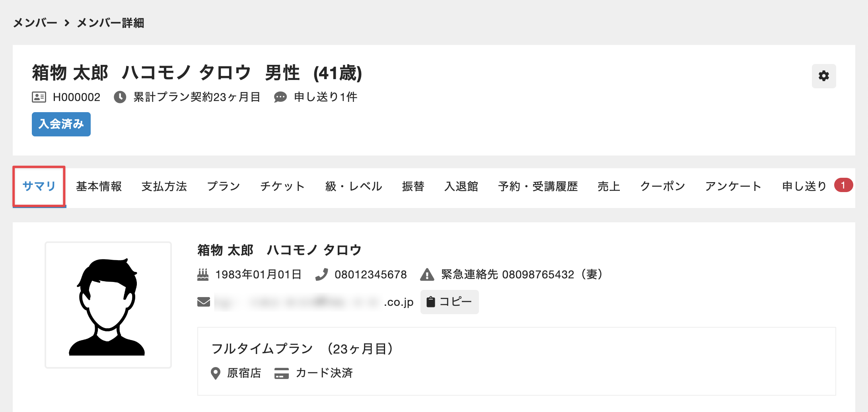This screenshot has width=868, height=412.
Task: Select the チケット tab
Action: point(282,186)
